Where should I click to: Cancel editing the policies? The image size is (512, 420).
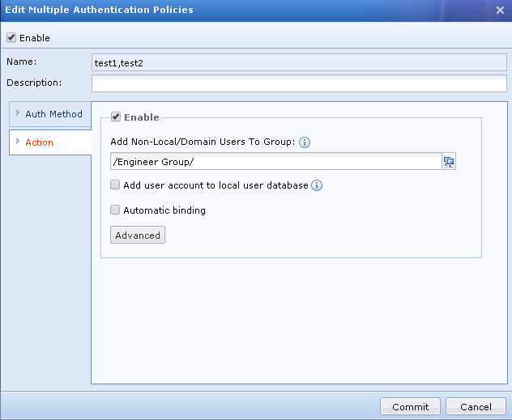tap(476, 406)
